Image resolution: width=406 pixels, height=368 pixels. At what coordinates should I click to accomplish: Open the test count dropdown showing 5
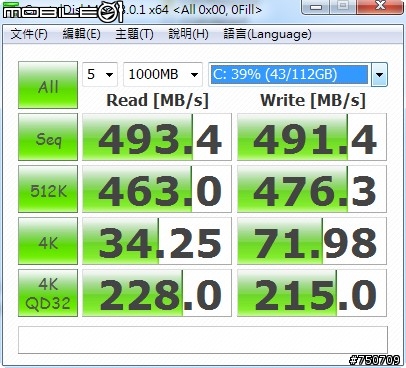pyautogui.click(x=100, y=74)
